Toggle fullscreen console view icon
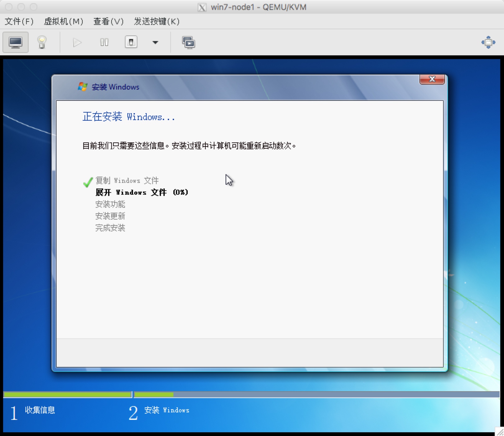The width and height of the screenshot is (504, 436). click(488, 42)
